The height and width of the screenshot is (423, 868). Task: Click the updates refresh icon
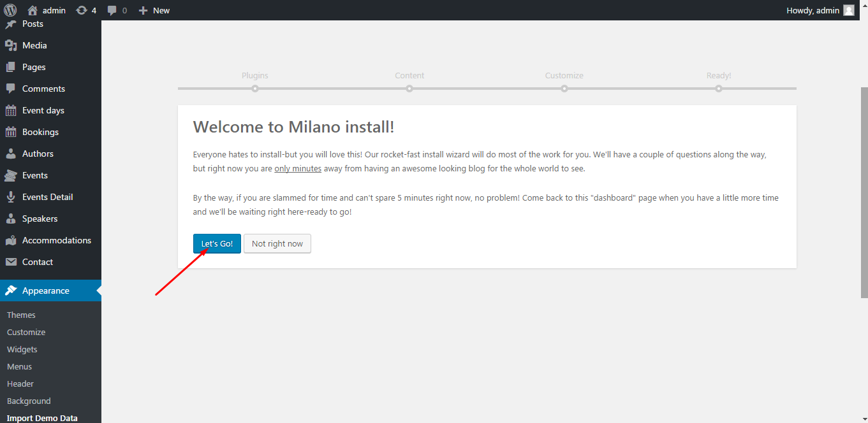click(x=82, y=10)
